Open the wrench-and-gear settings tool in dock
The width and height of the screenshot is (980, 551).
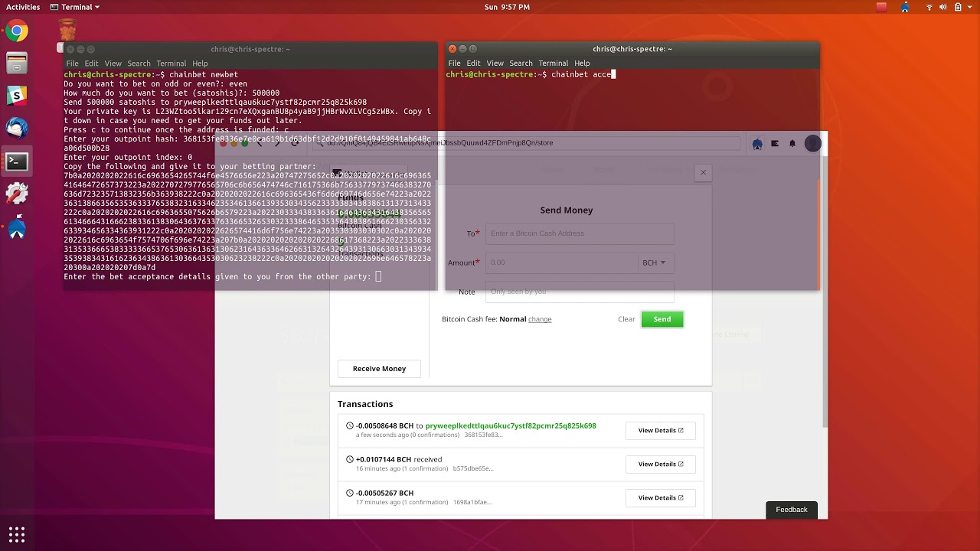[x=17, y=194]
